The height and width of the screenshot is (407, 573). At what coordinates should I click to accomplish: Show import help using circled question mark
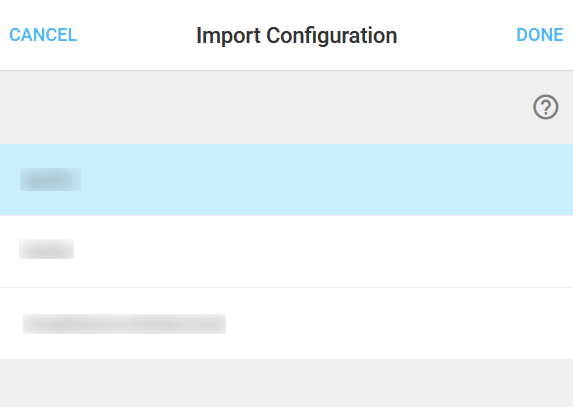click(546, 107)
